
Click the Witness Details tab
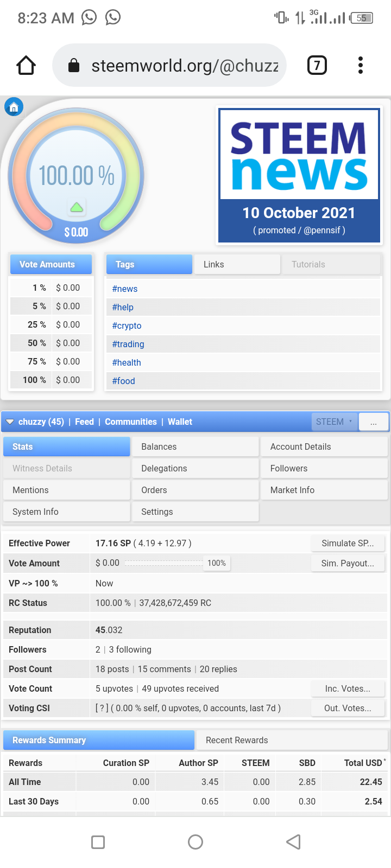[67, 468]
